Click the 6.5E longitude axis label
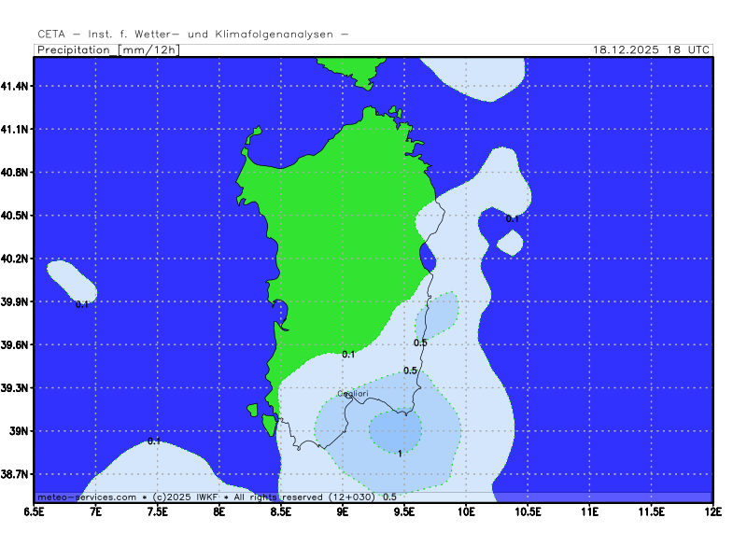 35,511
